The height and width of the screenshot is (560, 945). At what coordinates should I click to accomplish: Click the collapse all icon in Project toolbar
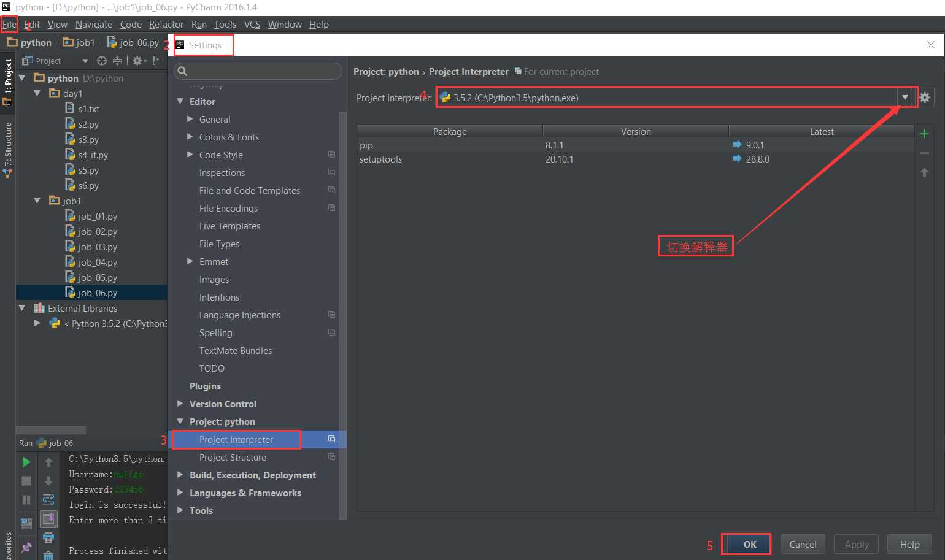117,61
